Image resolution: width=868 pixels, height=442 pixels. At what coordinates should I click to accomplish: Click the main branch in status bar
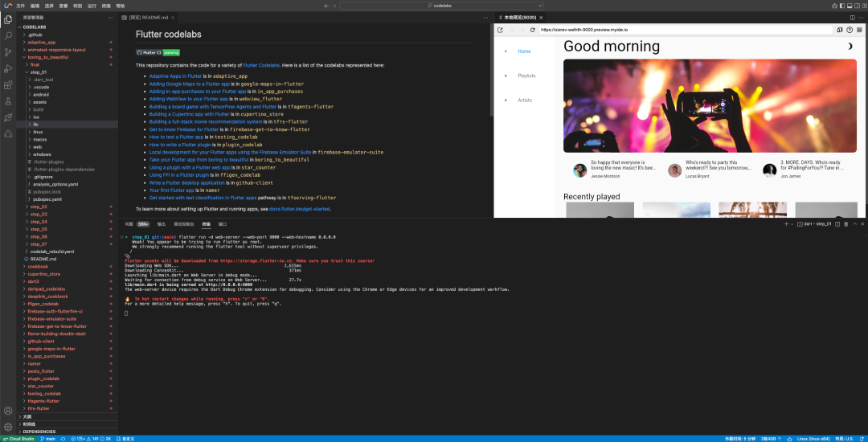48,439
